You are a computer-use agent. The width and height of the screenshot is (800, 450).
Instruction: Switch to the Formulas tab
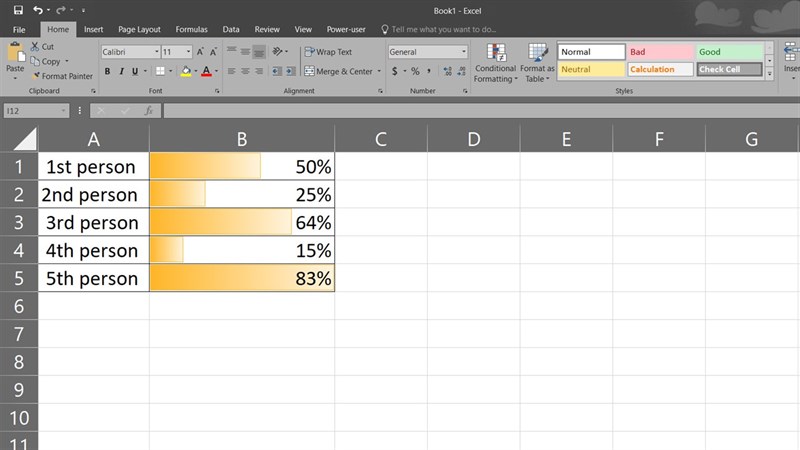191,30
